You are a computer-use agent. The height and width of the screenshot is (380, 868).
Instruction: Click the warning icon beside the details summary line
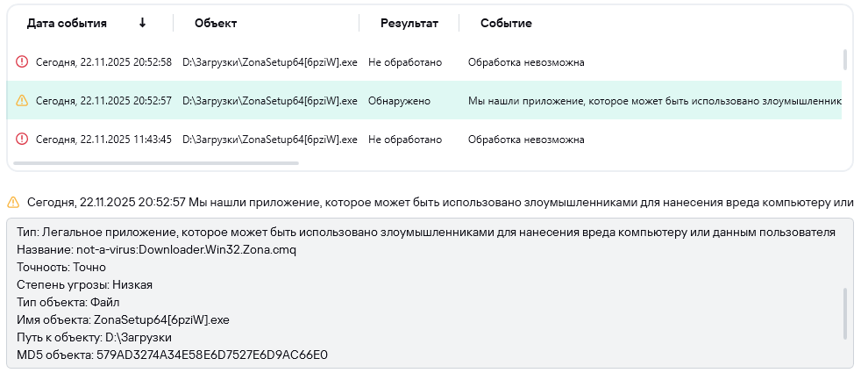click(12, 203)
